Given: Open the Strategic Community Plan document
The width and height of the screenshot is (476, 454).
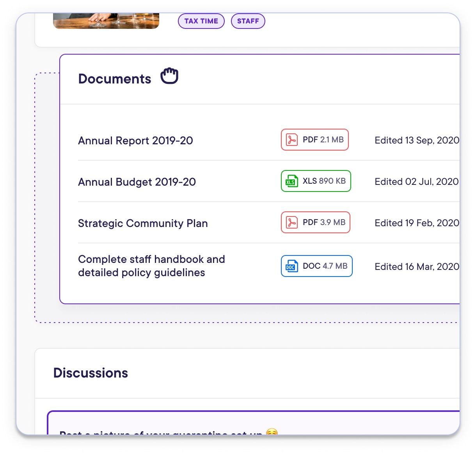Looking at the screenshot, I should 143,223.
